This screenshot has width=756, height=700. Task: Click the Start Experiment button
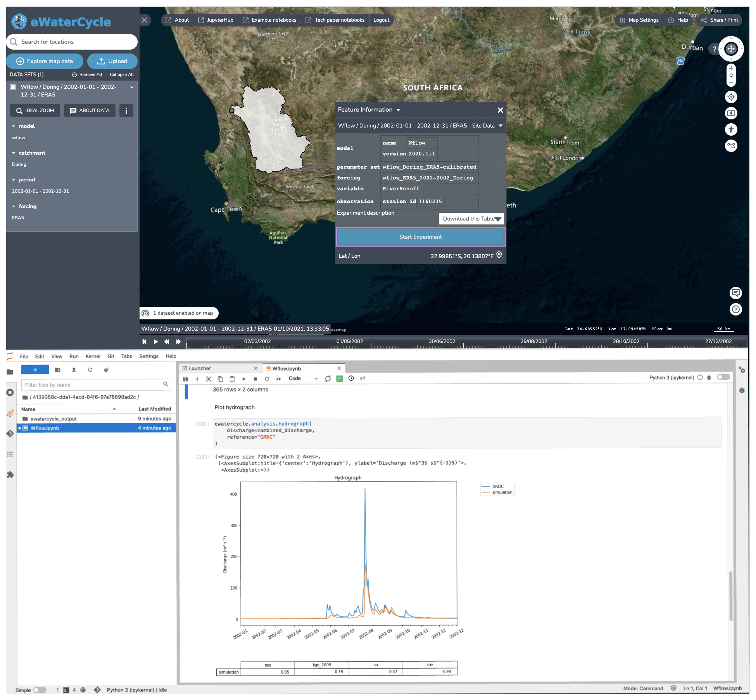pyautogui.click(x=420, y=237)
